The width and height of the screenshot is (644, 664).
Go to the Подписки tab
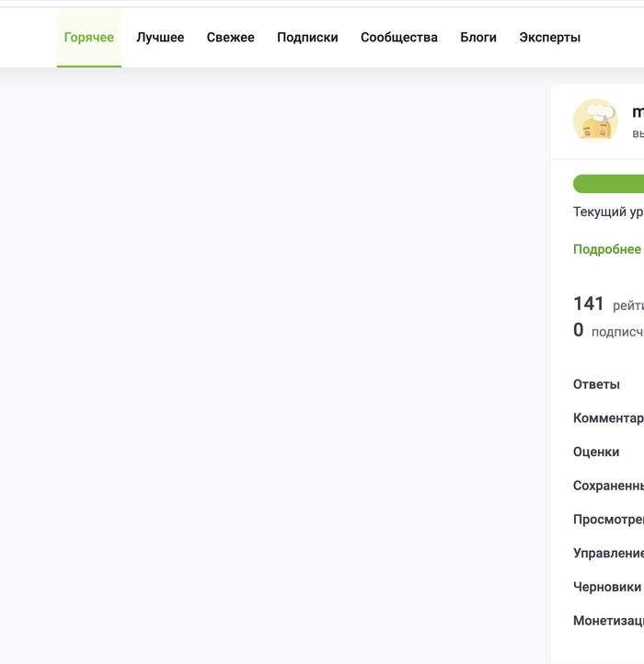coord(307,38)
